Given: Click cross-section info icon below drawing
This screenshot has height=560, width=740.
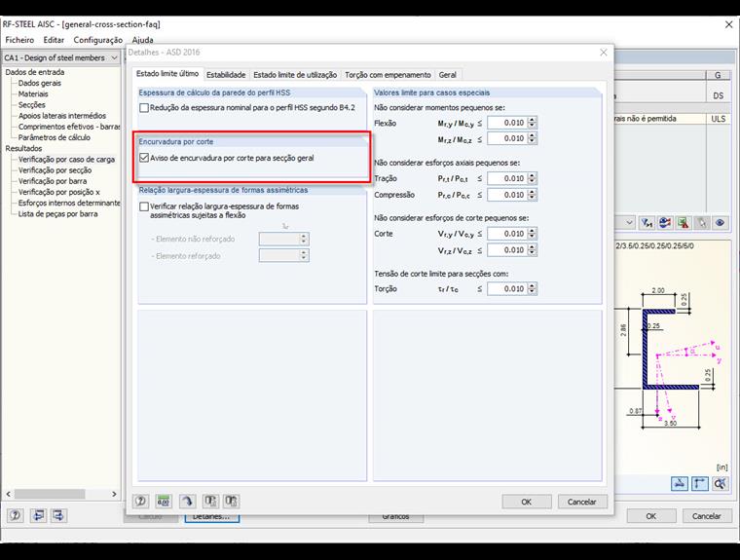Looking at the screenshot, I should point(680,483).
